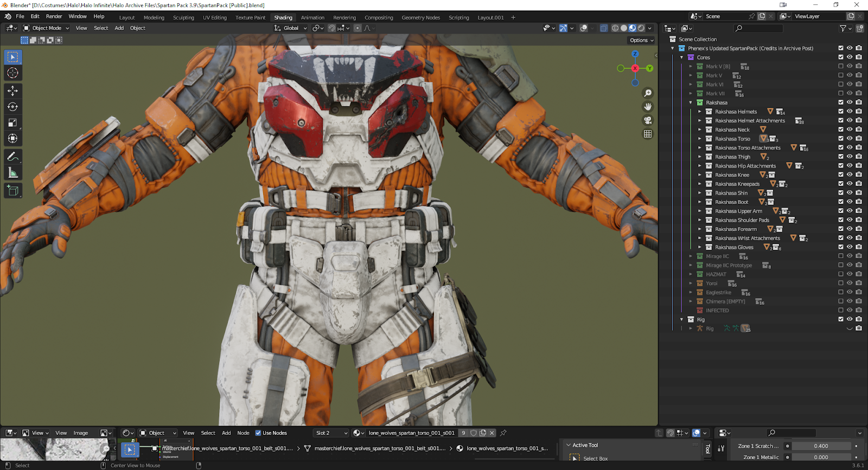This screenshot has width=868, height=470.
Task: Click the Scene name field
Action: [x=724, y=16]
